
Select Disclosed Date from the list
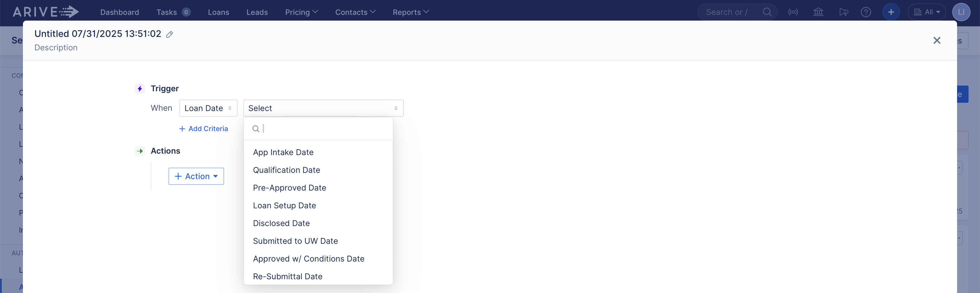(281, 223)
